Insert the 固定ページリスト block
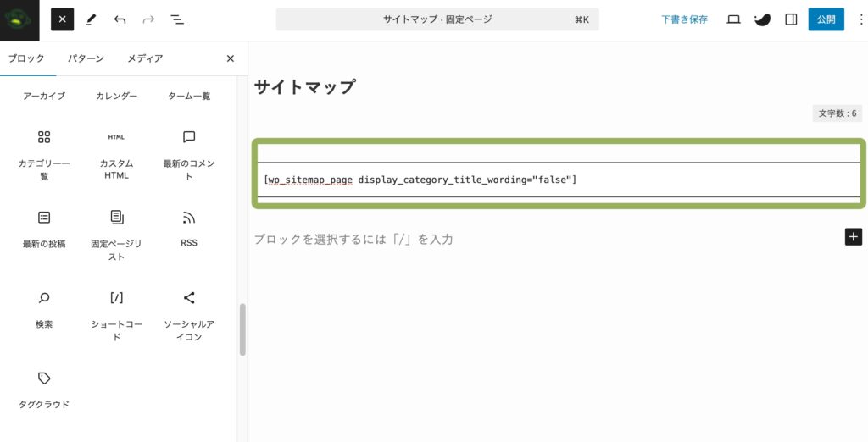868x442 pixels. [x=116, y=235]
